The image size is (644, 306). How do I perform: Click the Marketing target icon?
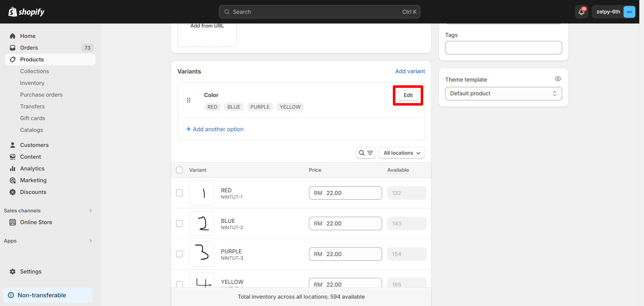coord(13,180)
